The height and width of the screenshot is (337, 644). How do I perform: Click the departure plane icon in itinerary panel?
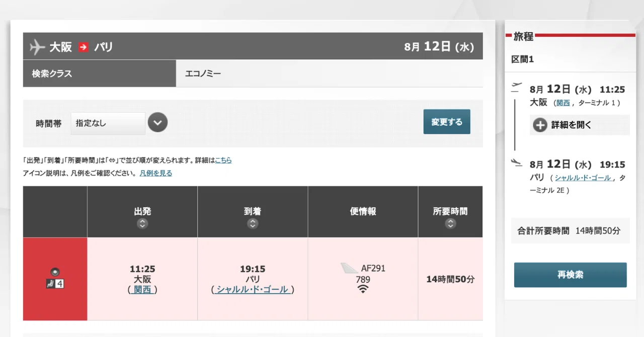click(517, 88)
